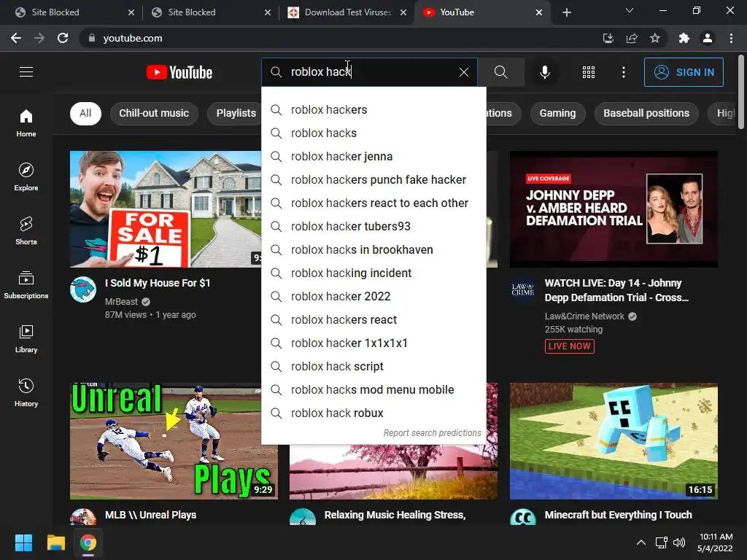This screenshot has width=747, height=560.
Task: Choose suggestion 'roblox hackers punch fake hacker'
Action: coord(374,179)
